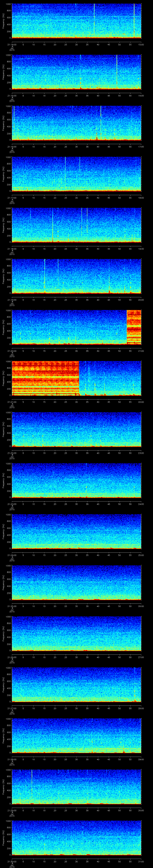Click the 21:17:00 time axis label
The image size is (153, 868).
pyautogui.click(x=12, y=198)
